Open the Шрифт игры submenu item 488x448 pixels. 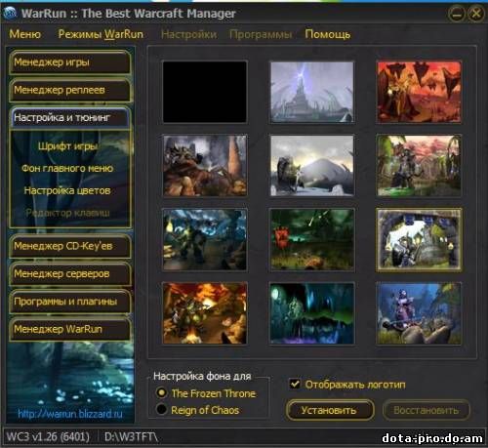[67, 146]
